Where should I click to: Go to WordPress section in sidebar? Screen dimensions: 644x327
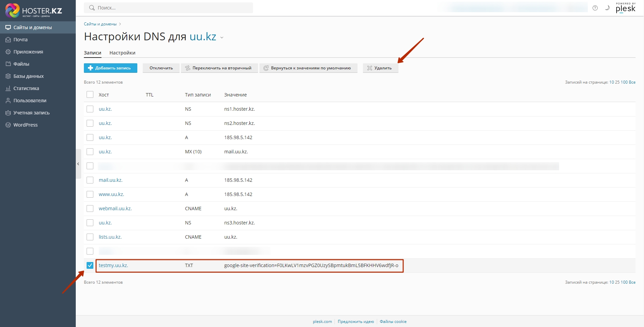tap(25, 125)
